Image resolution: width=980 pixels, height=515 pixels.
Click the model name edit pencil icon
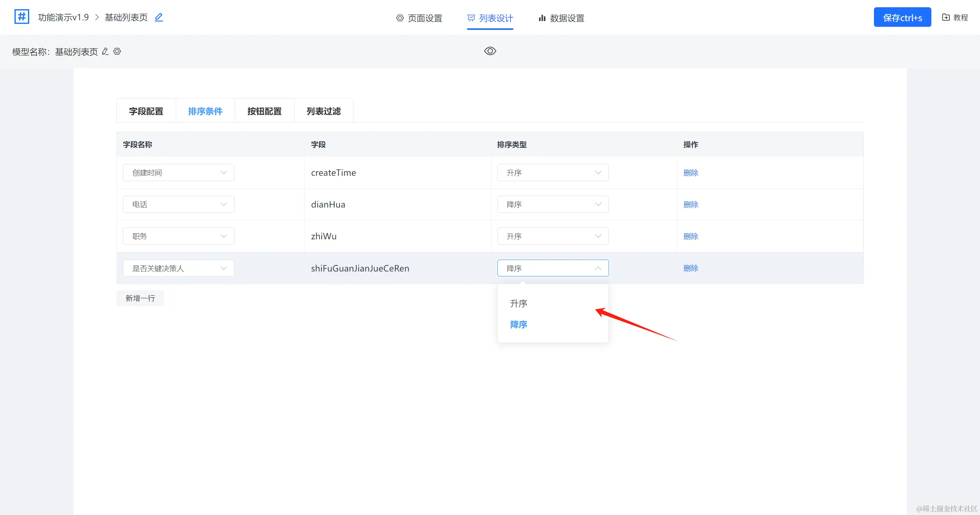(105, 51)
